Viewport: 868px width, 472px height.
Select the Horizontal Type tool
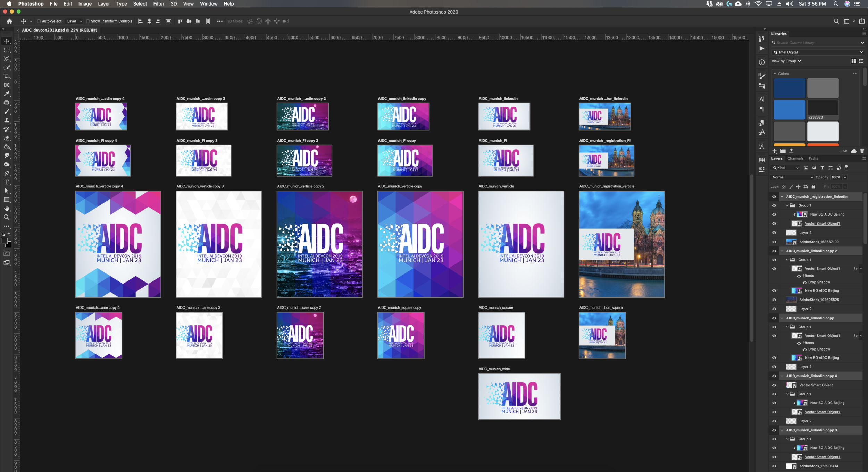click(x=7, y=182)
